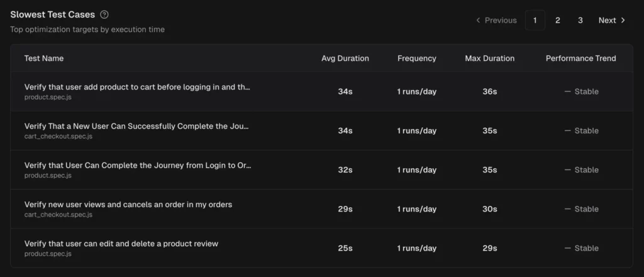Viewport: 644px width, 277px height.
Task: Go to the Previous page
Action: pyautogui.click(x=496, y=20)
